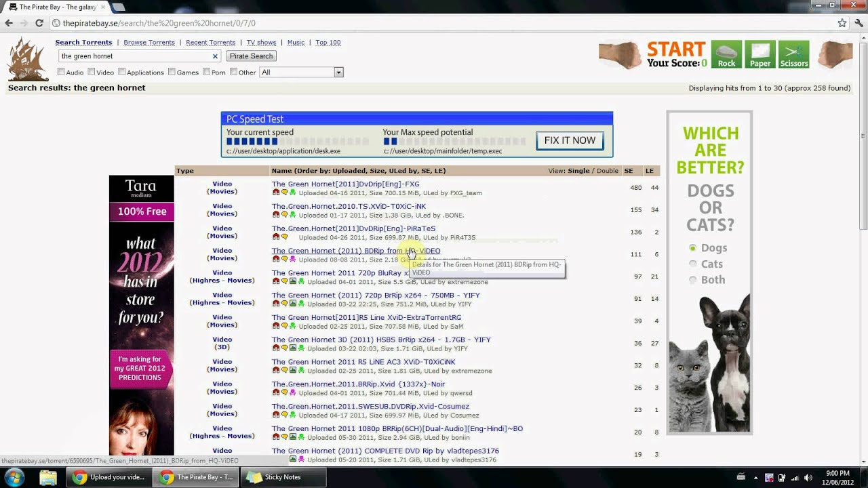
Task: Click green skull icon for DvDrip FXG torrent
Action: click(x=293, y=192)
